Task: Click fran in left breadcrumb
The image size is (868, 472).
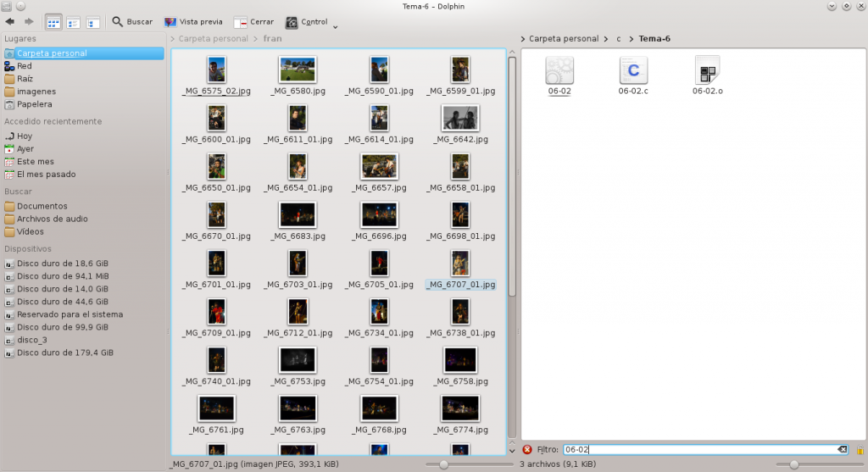Action: pyautogui.click(x=272, y=39)
